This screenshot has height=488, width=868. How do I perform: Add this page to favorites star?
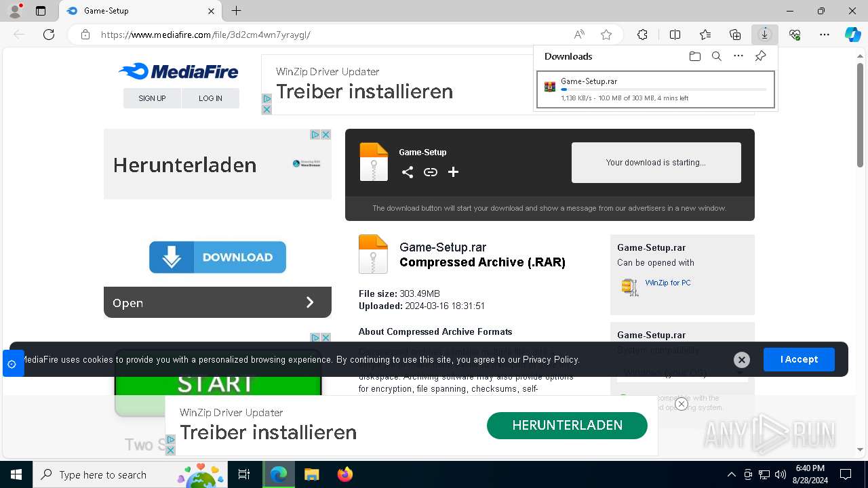(x=606, y=35)
